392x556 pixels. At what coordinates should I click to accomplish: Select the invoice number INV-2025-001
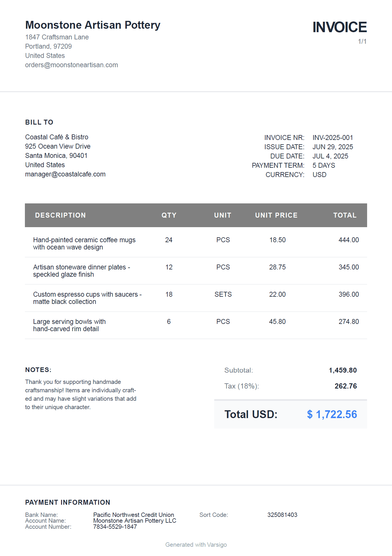pyautogui.click(x=333, y=138)
